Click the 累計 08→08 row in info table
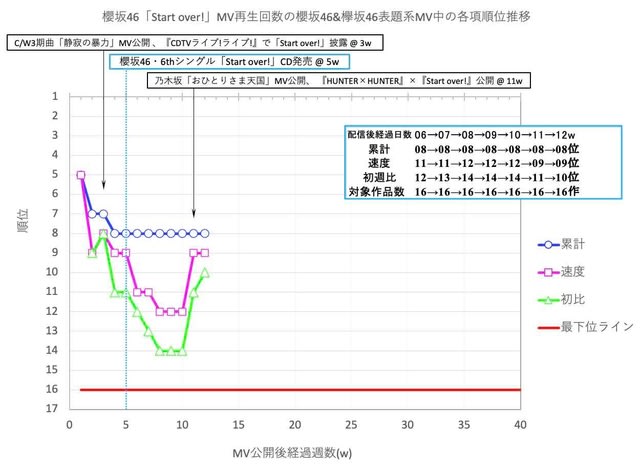Image resolution: width=640 pixels, height=469 pixels. coord(473,149)
